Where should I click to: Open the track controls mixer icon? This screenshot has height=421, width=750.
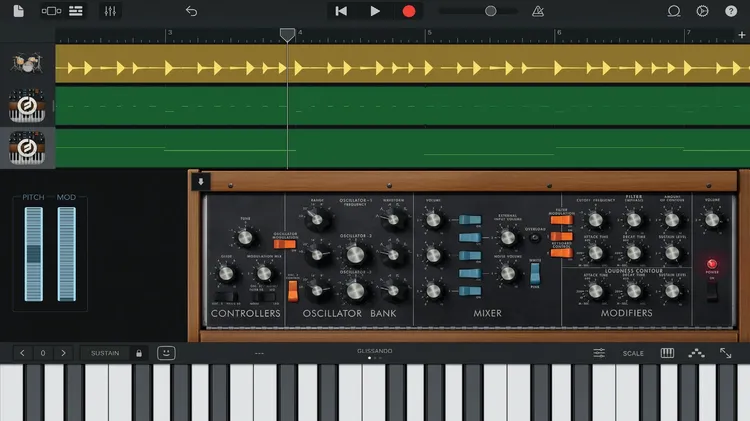click(110, 11)
